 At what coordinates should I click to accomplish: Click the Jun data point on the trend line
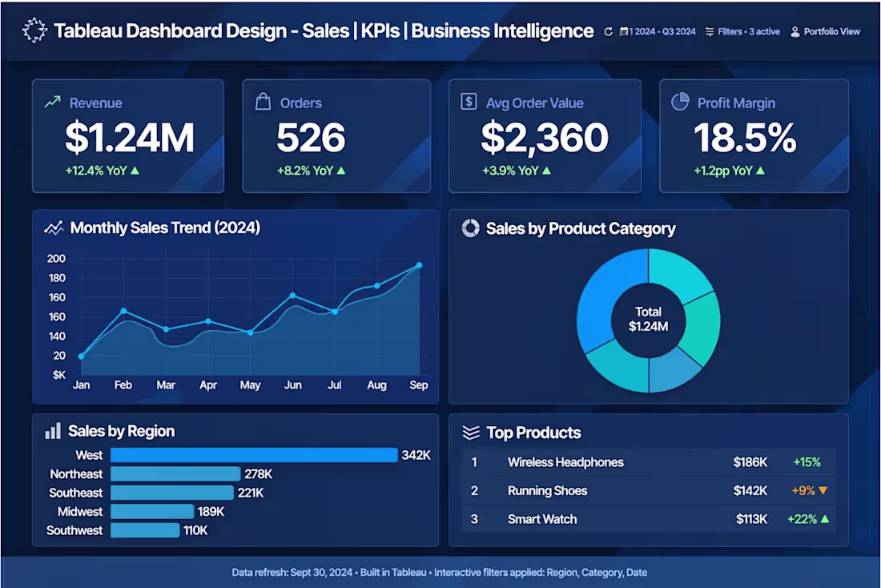point(292,295)
